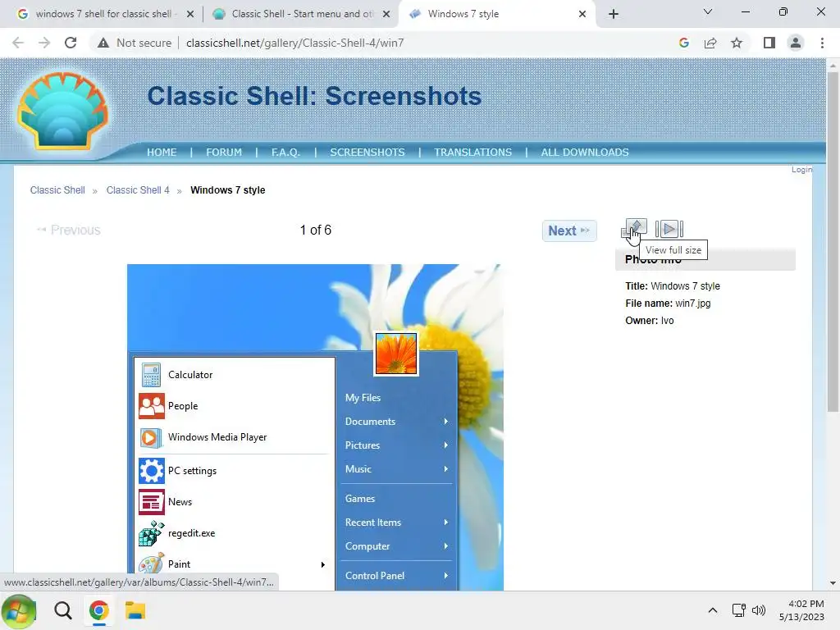Click the network tray icon
The height and width of the screenshot is (630, 840).
point(739,610)
